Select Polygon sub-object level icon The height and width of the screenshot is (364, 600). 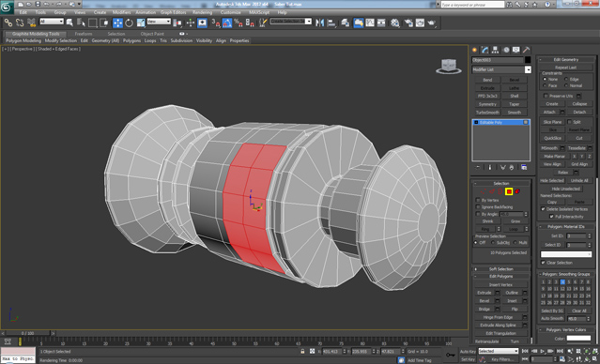[509, 191]
